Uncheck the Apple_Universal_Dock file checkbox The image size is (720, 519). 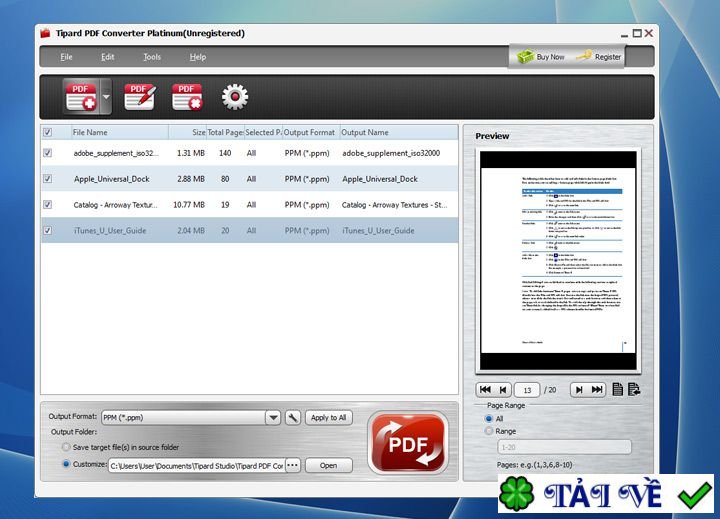click(x=48, y=179)
